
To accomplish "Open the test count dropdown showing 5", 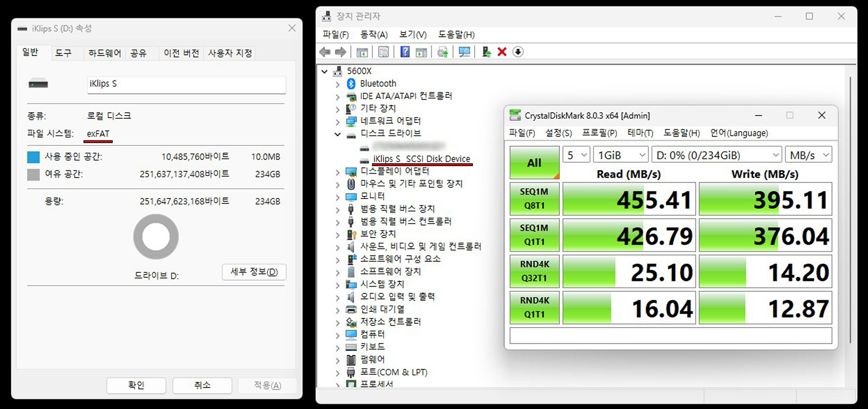I will coord(576,155).
